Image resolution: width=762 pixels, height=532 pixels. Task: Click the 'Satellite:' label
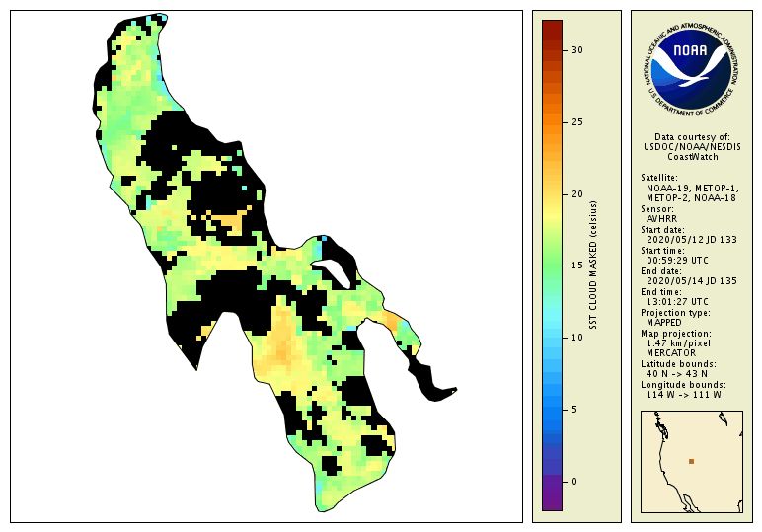tap(659, 178)
